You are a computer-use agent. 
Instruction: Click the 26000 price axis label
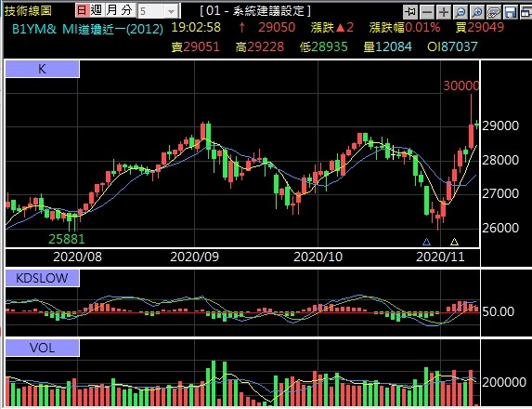[x=500, y=228]
